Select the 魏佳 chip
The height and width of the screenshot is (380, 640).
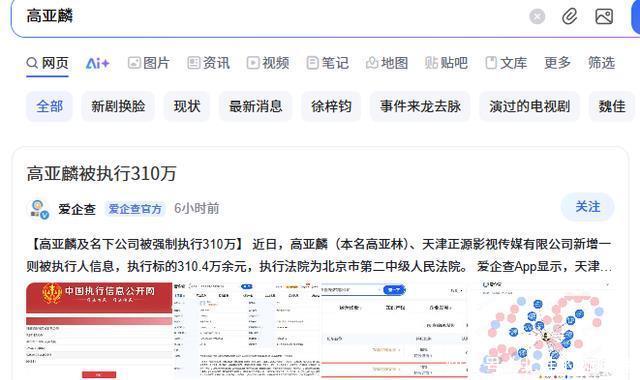pos(612,107)
